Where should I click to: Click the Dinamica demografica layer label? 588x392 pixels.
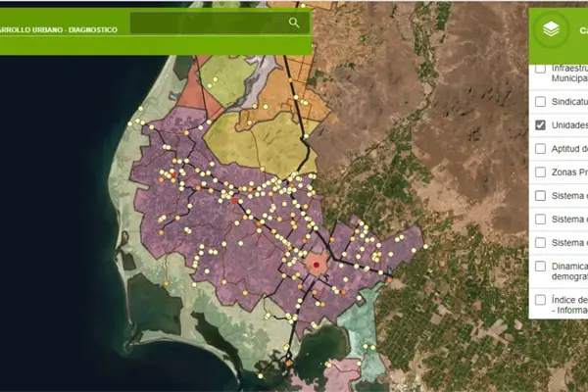[x=568, y=271]
